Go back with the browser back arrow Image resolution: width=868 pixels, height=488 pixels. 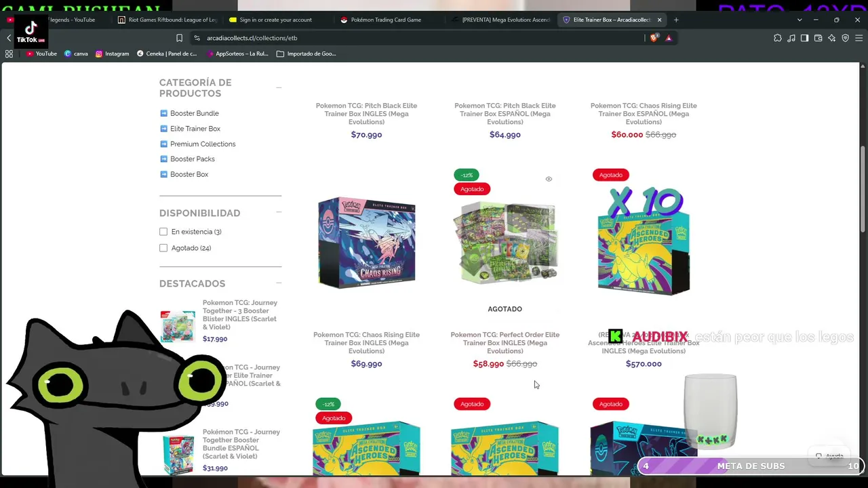tap(9, 38)
